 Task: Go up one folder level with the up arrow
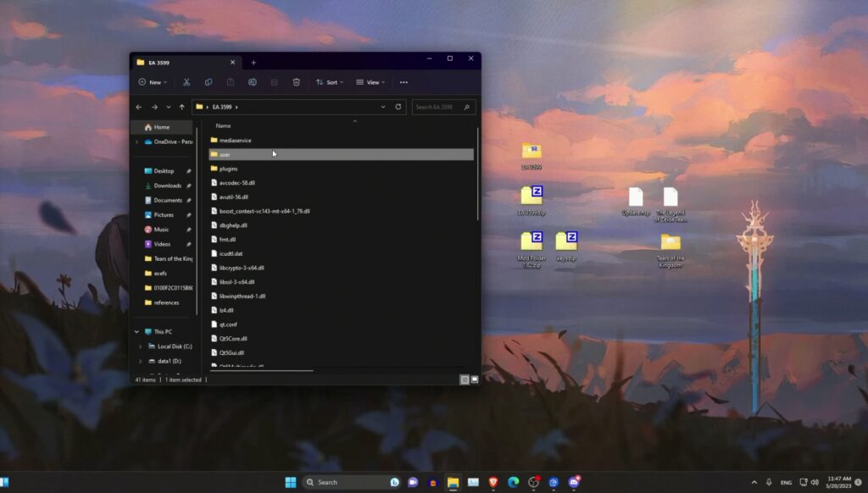point(181,107)
